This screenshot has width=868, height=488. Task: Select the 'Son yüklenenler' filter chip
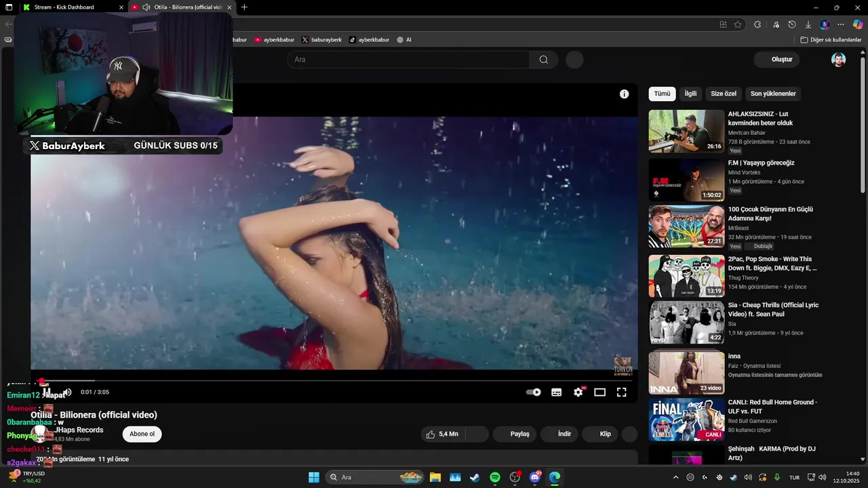pyautogui.click(x=773, y=94)
